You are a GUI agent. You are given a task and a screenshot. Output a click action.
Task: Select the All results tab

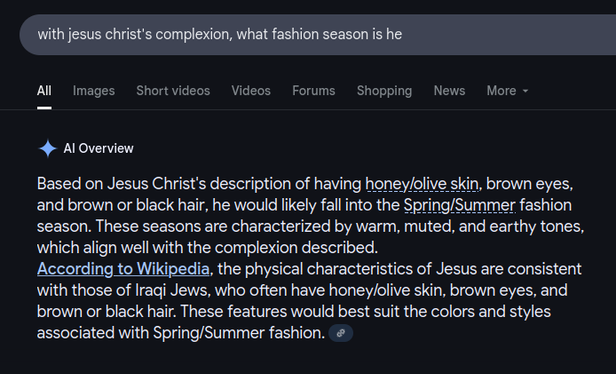44,91
